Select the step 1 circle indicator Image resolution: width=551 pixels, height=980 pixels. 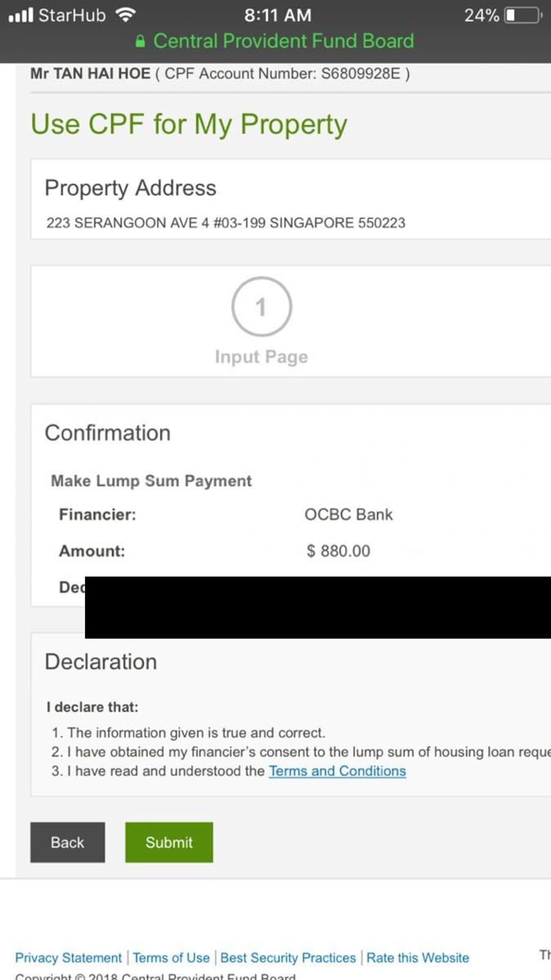(x=261, y=306)
